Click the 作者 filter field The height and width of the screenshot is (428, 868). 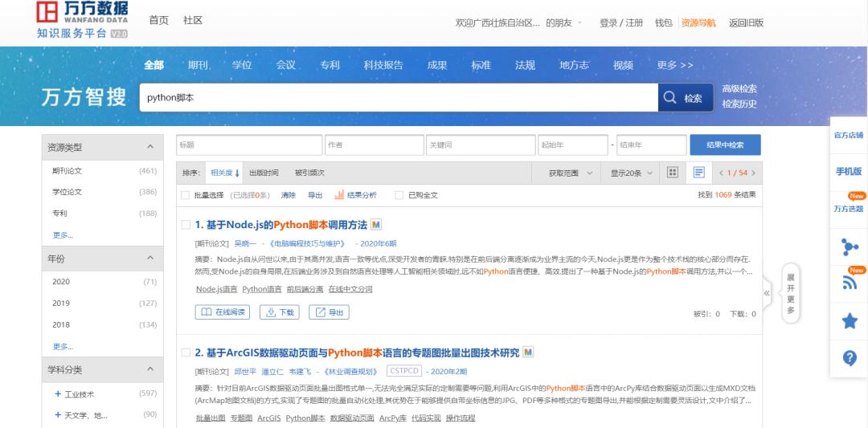pos(375,145)
